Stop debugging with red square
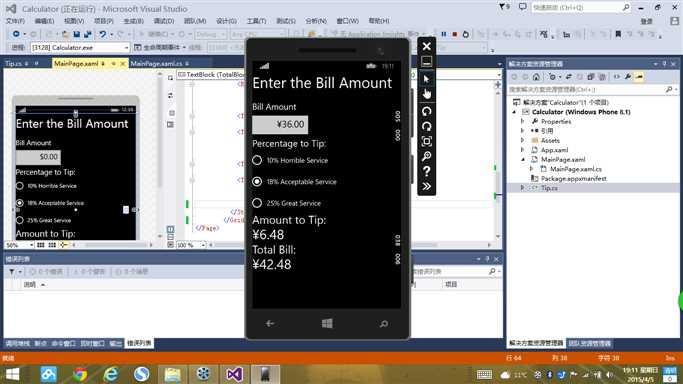Viewport: 683px width, 384px height. click(454, 34)
